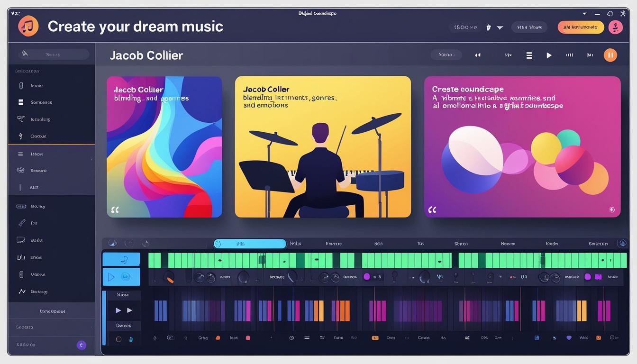Click the orange round pause button
637x364 pixels.
pos(610,55)
